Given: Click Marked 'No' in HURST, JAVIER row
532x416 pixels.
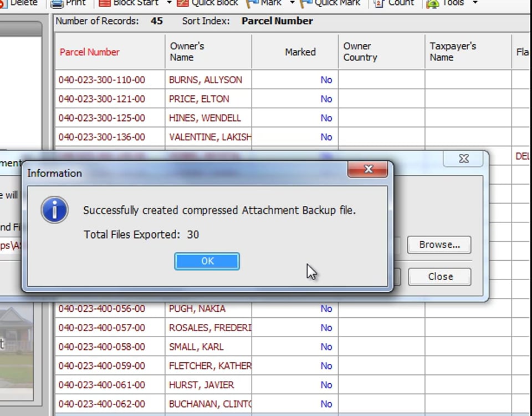Looking at the screenshot, I should (326, 385).
